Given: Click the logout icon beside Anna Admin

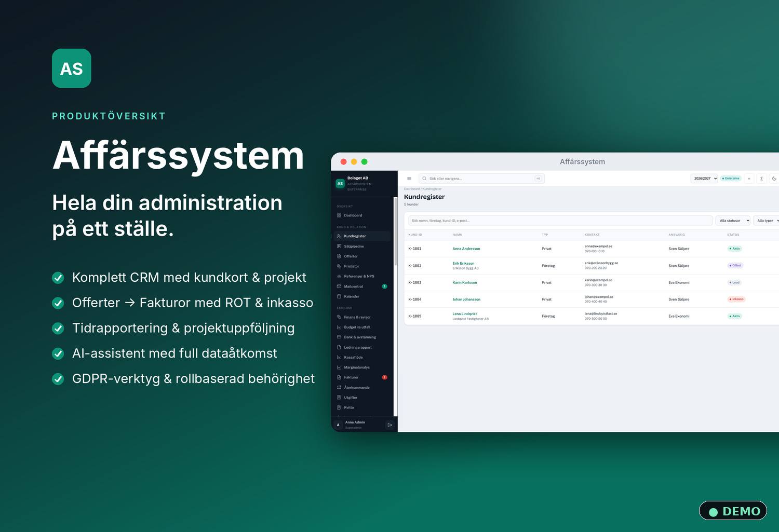Looking at the screenshot, I should click(x=390, y=425).
